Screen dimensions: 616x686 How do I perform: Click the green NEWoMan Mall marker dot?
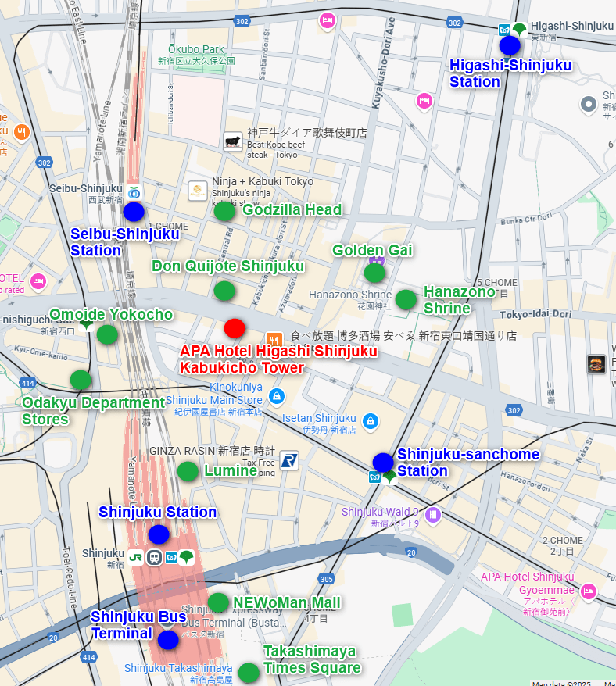(218, 603)
